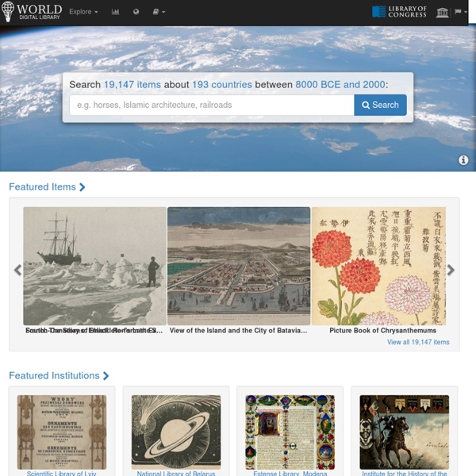The height and width of the screenshot is (476, 476).
Task: Open the book icon dropdown in navbar
Action: pos(159,12)
